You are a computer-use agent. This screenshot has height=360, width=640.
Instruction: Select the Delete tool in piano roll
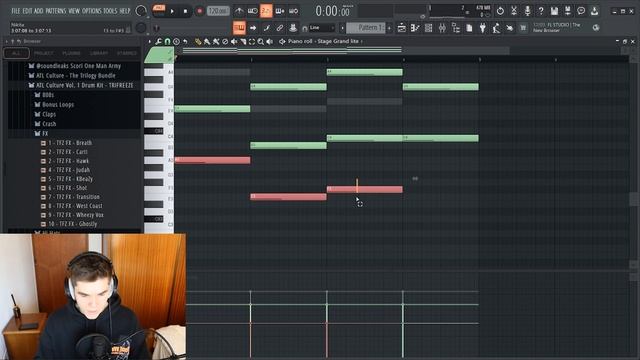(x=225, y=41)
